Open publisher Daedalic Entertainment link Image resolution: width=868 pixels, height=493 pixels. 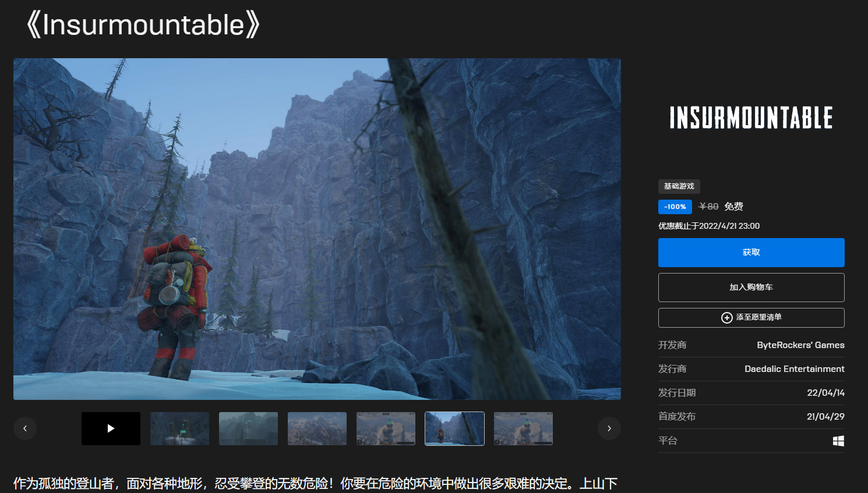(794, 369)
